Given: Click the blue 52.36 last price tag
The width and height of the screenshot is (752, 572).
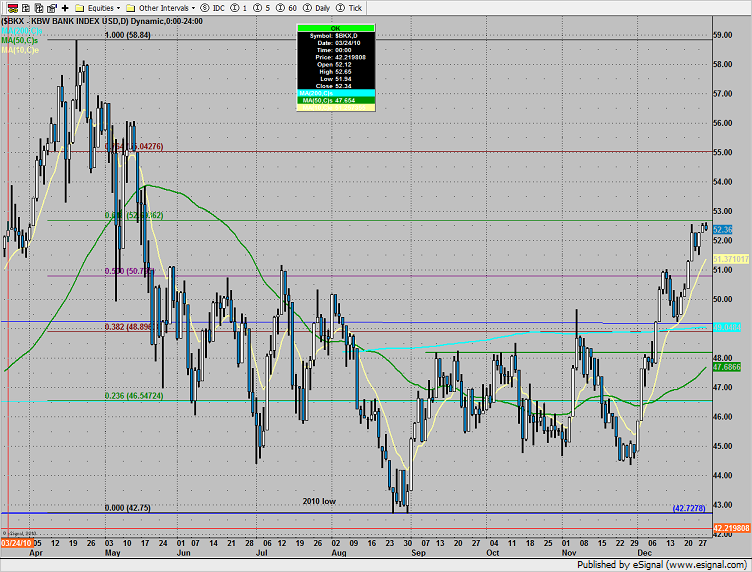Looking at the screenshot, I should [722, 230].
